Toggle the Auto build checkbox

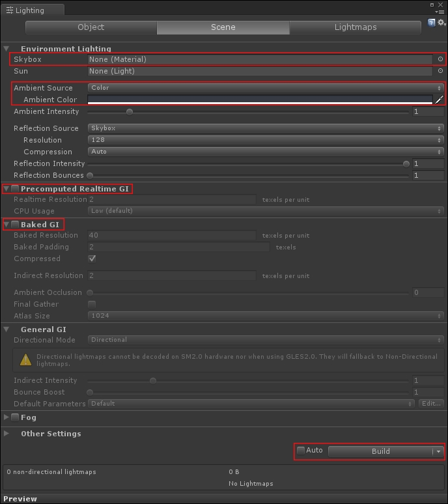click(x=301, y=451)
